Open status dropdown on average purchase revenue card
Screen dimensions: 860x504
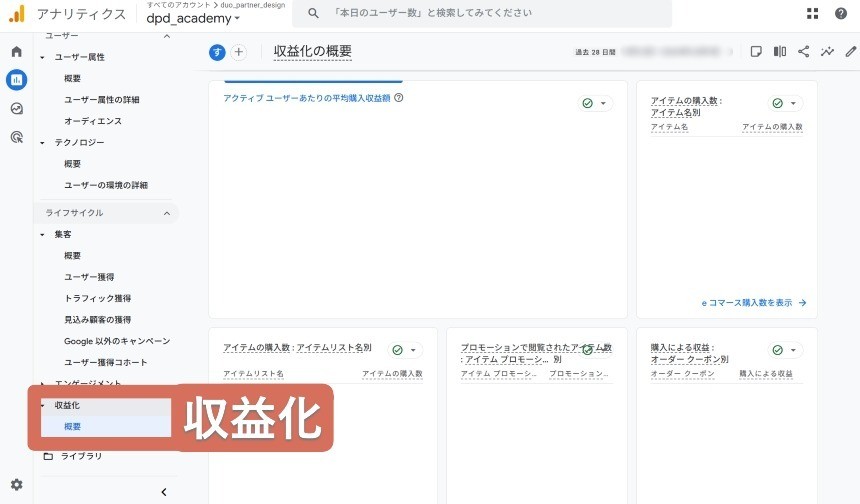595,103
